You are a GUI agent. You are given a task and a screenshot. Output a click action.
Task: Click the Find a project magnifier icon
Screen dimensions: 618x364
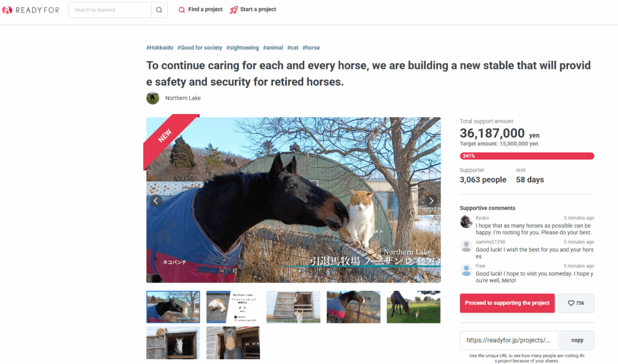pos(182,10)
